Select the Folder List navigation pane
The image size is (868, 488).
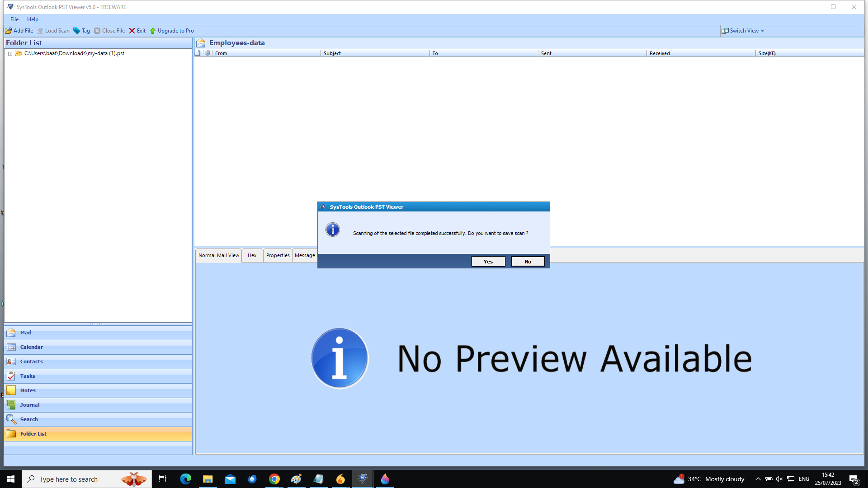pos(98,434)
